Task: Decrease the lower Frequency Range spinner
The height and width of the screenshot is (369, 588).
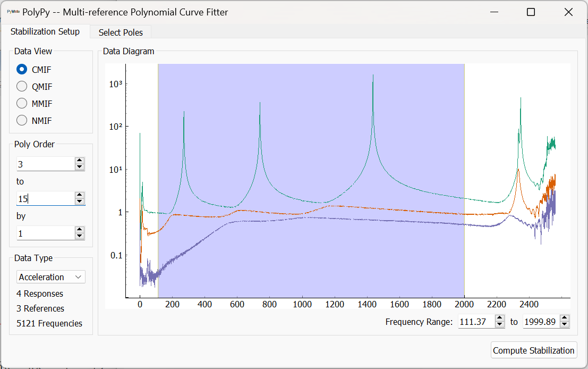Action: coord(498,324)
